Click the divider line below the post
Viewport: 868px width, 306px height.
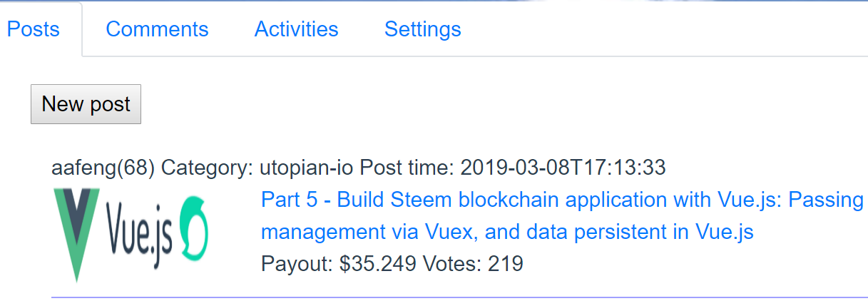point(459,296)
